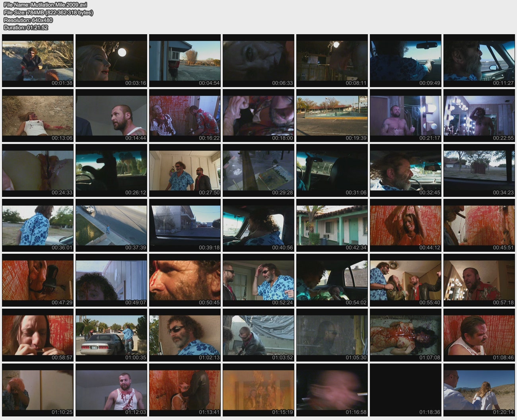Open the frame stamped 00:49:07
This screenshot has height=420, width=517.
coord(111,280)
